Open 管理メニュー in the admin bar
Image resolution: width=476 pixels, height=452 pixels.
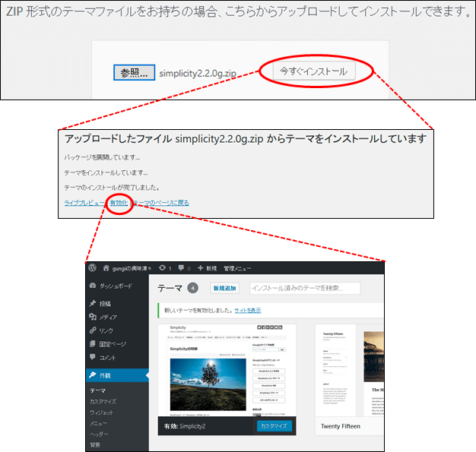point(237,268)
